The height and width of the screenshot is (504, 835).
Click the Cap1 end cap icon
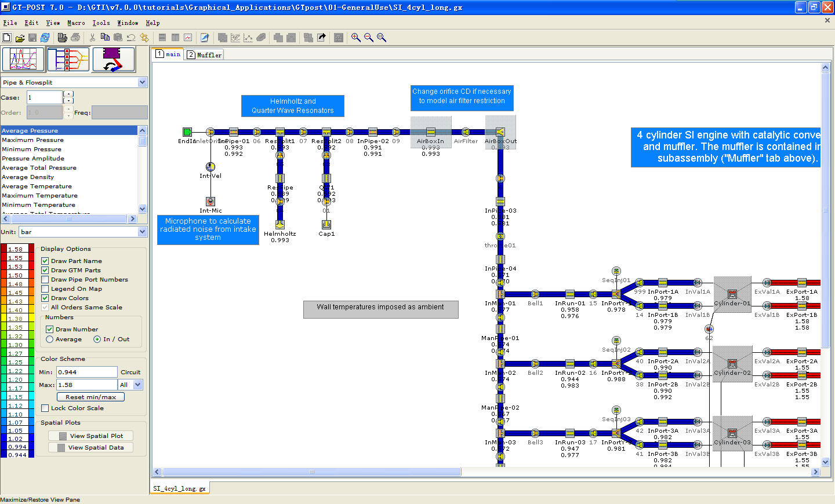pos(326,225)
